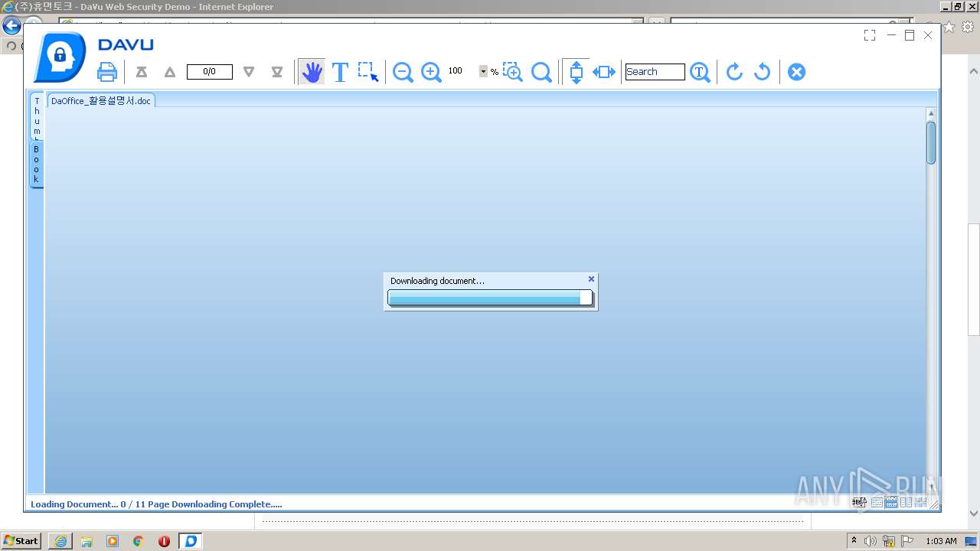Image resolution: width=980 pixels, height=551 pixels.
Task: Click the status bar icon left of layout buttons
Action: coord(859,502)
